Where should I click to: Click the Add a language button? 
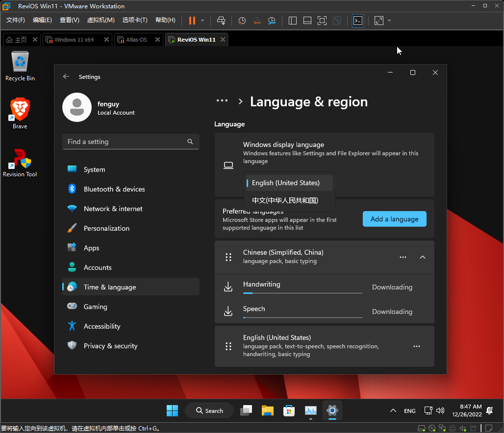[394, 219]
